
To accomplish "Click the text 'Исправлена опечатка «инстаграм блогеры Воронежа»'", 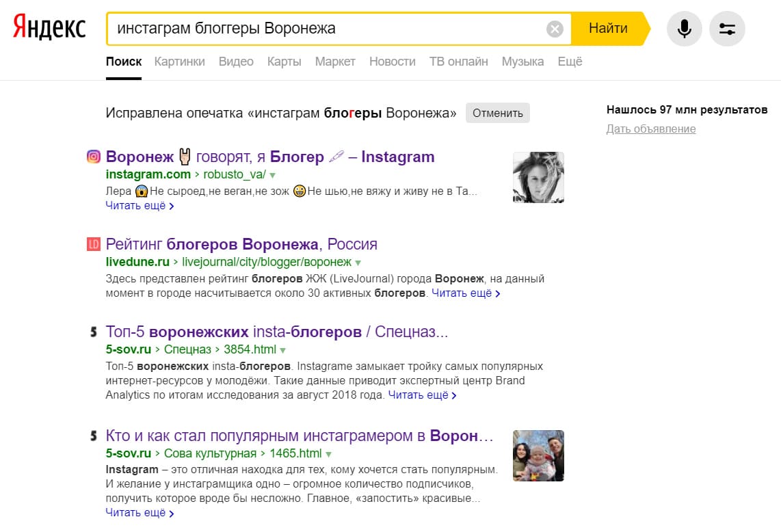I will pos(281,114).
